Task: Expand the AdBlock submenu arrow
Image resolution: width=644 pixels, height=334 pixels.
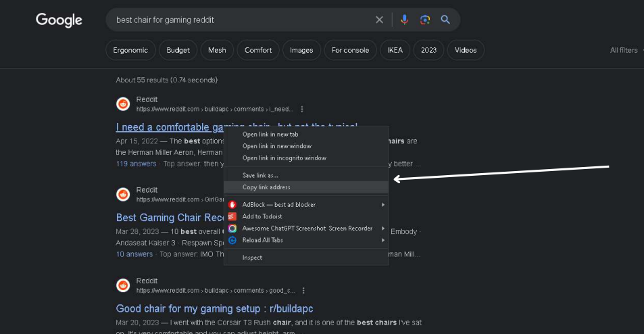Action: 382,205
